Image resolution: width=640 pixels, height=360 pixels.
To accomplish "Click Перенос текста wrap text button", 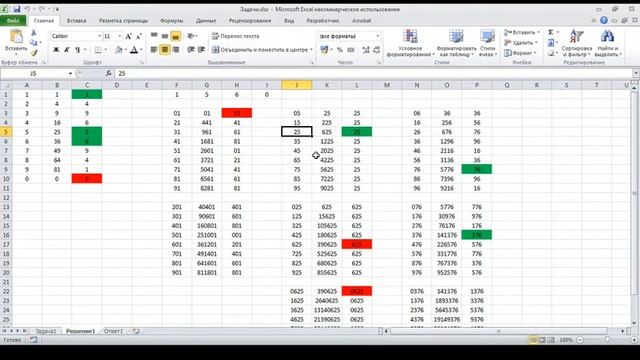I will pyautogui.click(x=236, y=36).
